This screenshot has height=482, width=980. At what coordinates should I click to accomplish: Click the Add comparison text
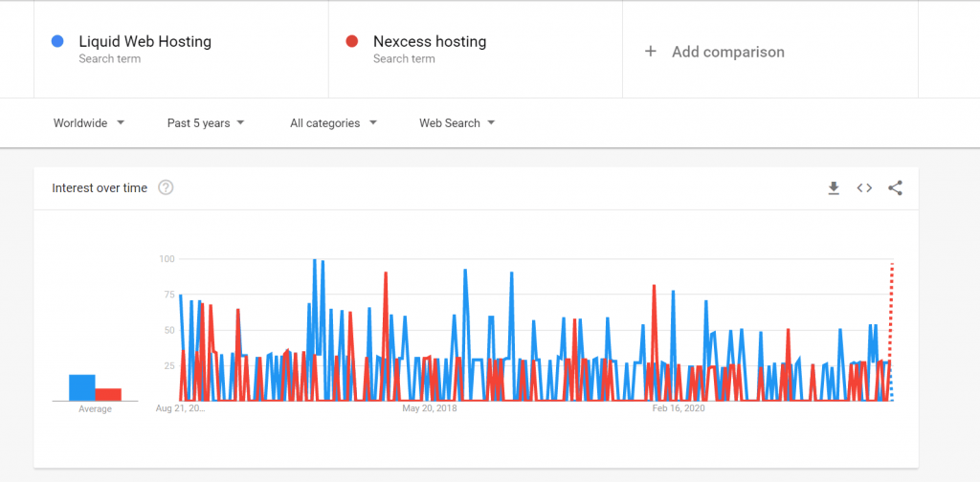(x=728, y=52)
